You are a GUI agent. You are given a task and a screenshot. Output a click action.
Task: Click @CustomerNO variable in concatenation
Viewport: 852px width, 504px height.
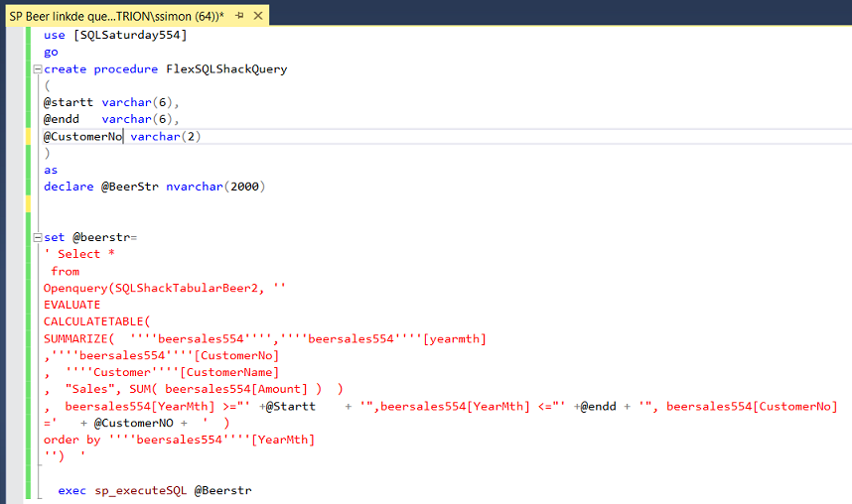(x=134, y=423)
